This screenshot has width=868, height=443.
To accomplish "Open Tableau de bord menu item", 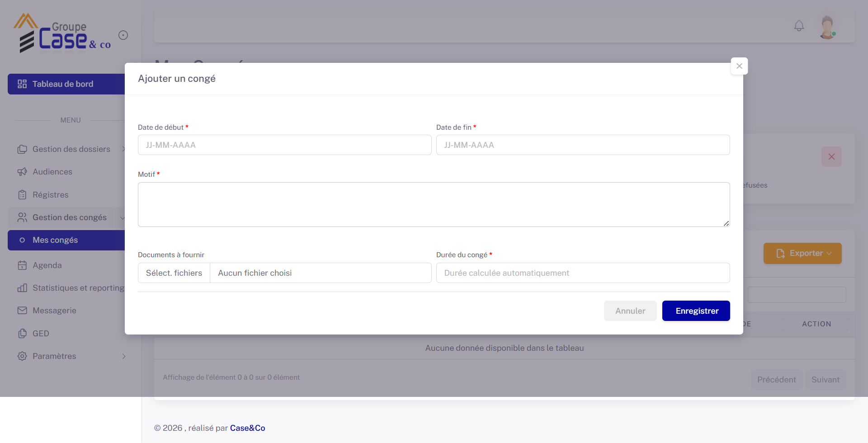I will (x=66, y=84).
